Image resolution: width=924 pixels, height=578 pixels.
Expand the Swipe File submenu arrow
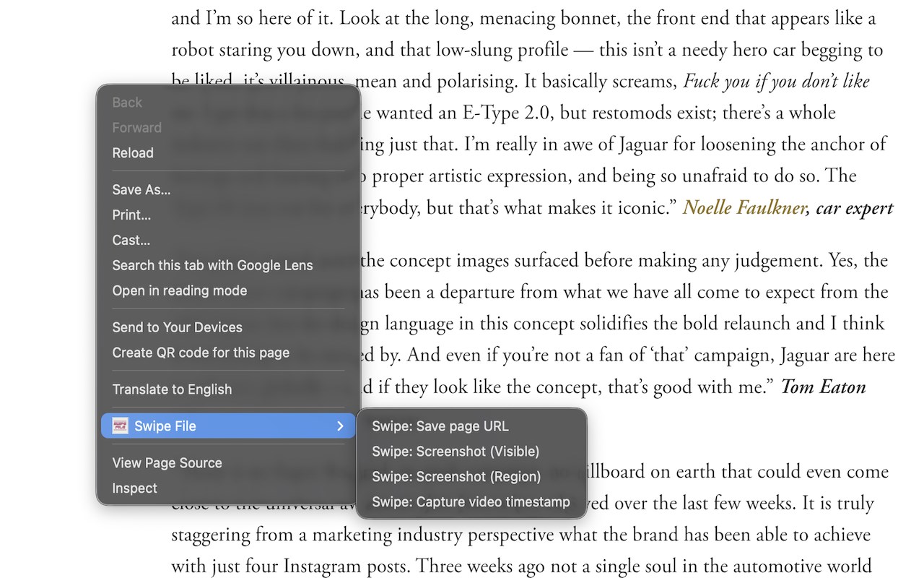coord(340,426)
